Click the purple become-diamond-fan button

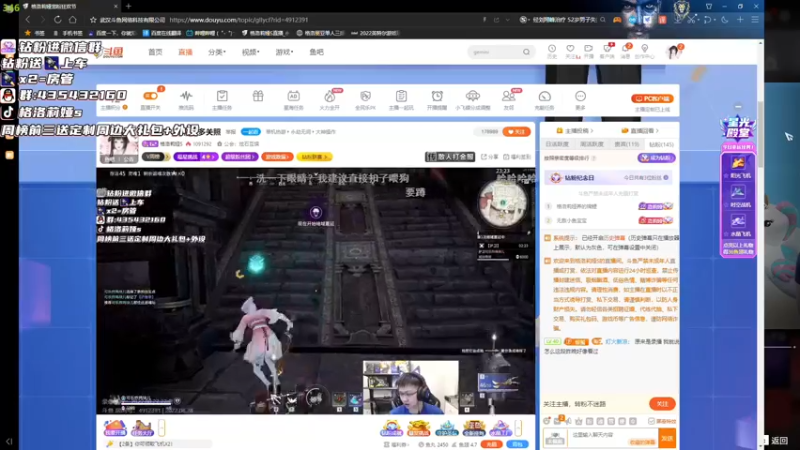(x=656, y=158)
